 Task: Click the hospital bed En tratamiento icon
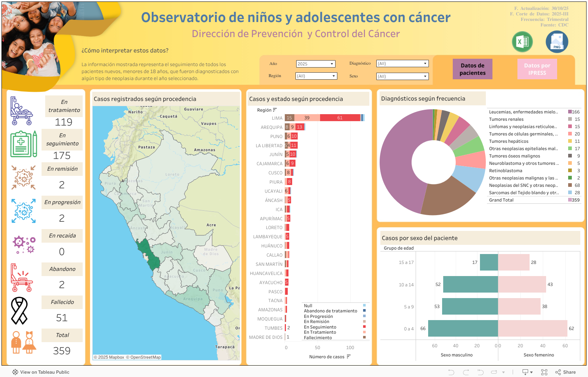pos(21,110)
